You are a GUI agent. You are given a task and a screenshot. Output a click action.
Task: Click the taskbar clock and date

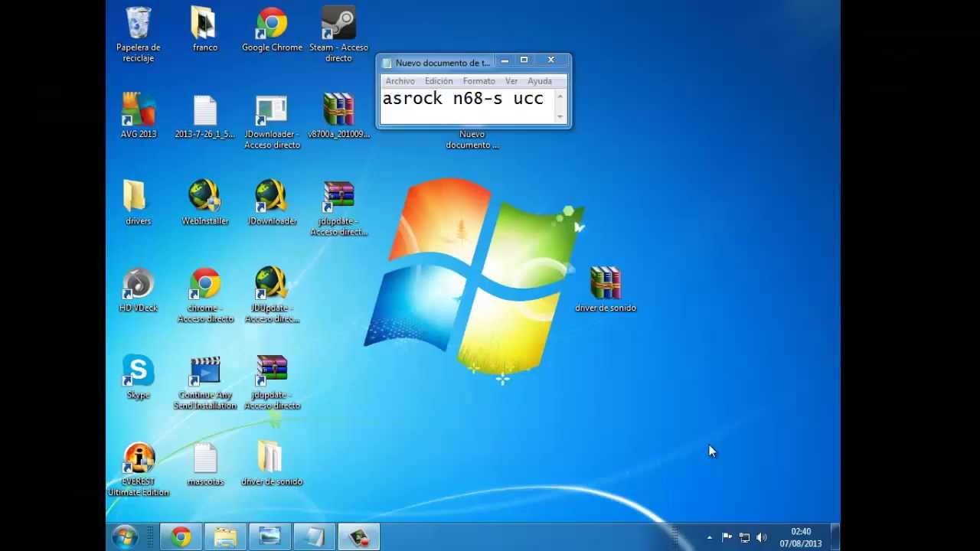click(x=801, y=537)
